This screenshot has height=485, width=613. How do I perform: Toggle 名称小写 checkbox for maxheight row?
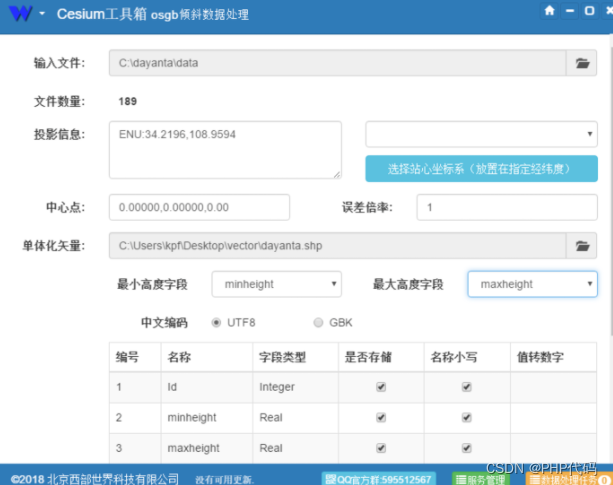[466, 448]
